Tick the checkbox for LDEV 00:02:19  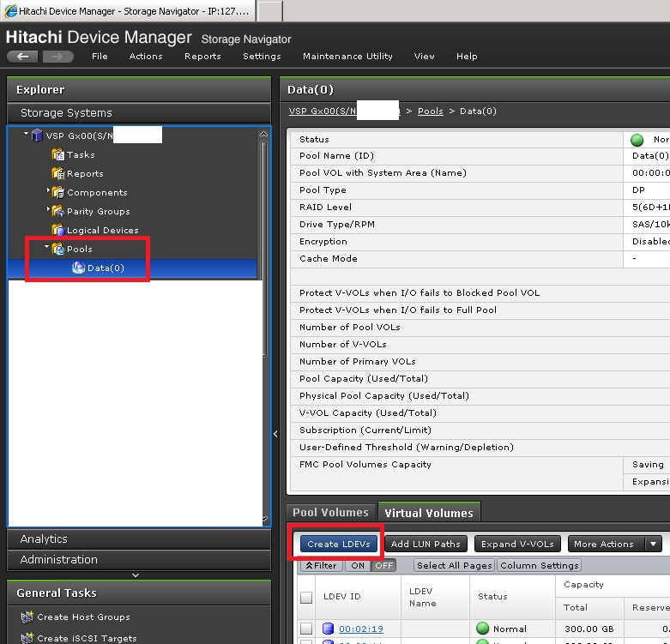[306, 629]
